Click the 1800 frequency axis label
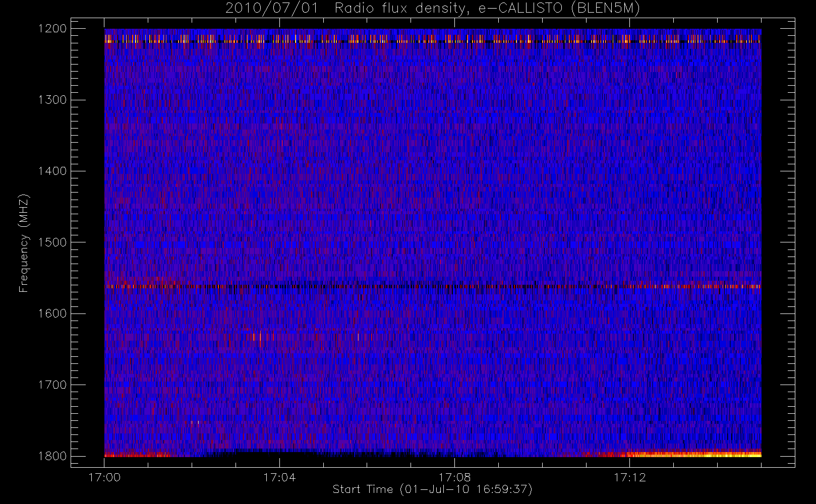This screenshot has height=504, width=816. 52,456
